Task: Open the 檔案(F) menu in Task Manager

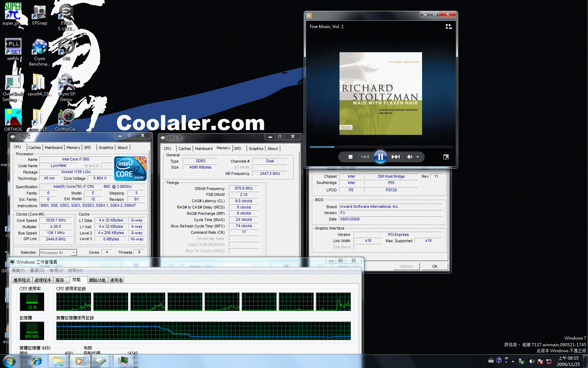Action: click(x=18, y=271)
